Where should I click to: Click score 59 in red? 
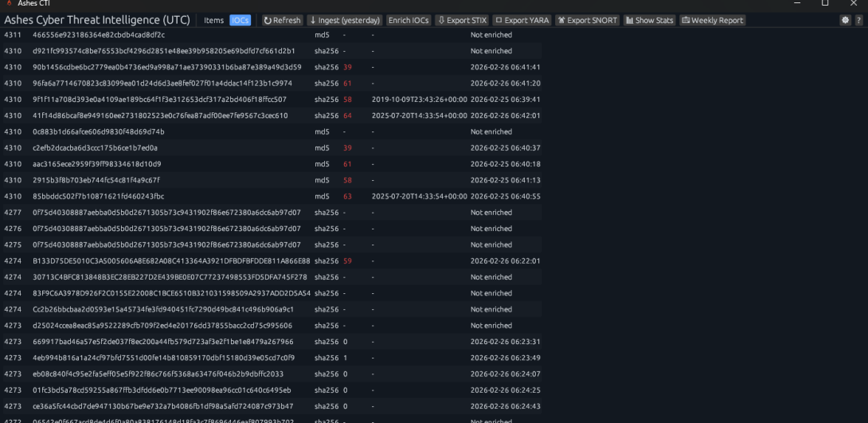coord(347,260)
